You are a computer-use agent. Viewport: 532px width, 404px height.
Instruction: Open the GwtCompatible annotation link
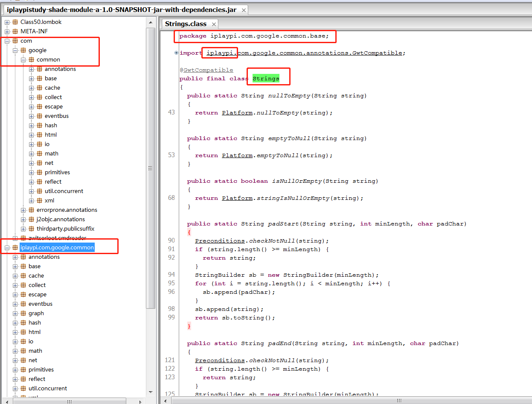coord(208,70)
